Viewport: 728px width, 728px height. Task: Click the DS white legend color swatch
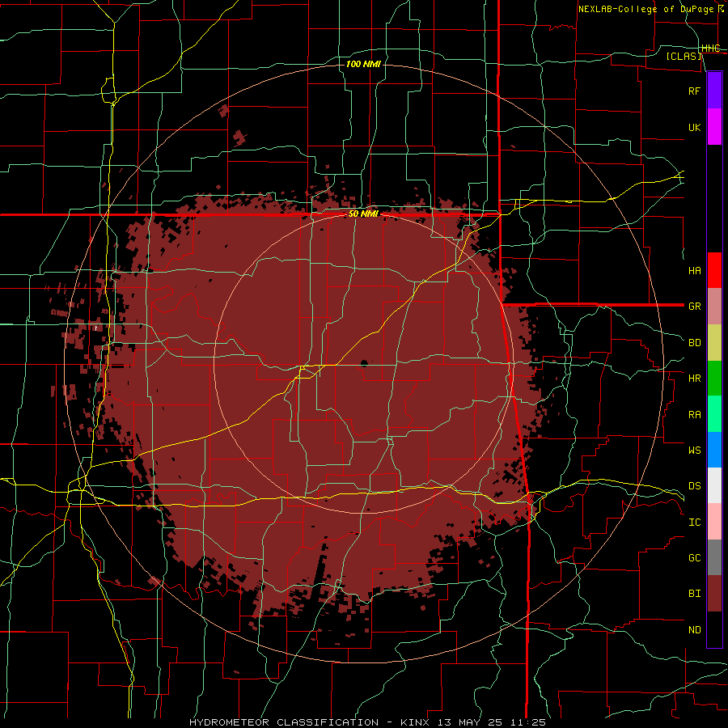tap(714, 485)
